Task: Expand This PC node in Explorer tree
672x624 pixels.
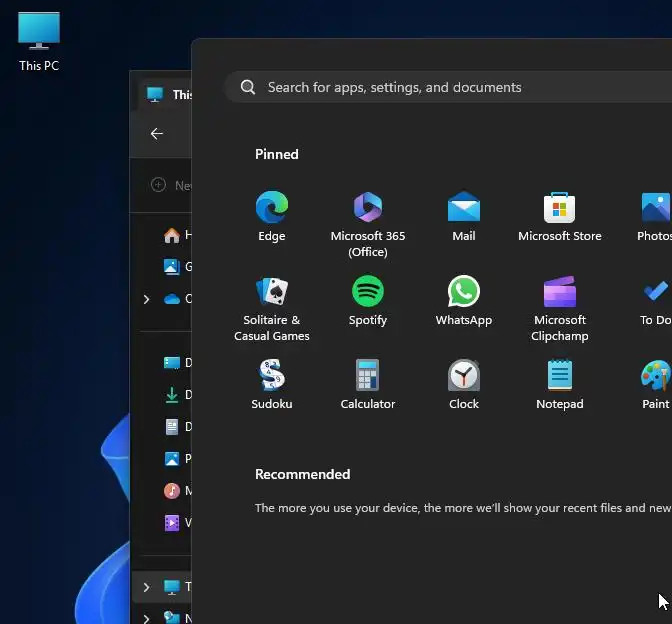Action: pyautogui.click(x=146, y=587)
